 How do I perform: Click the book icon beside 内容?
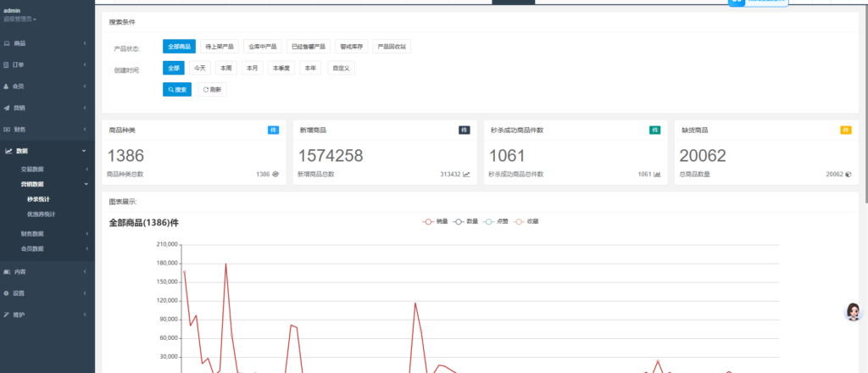(7, 272)
